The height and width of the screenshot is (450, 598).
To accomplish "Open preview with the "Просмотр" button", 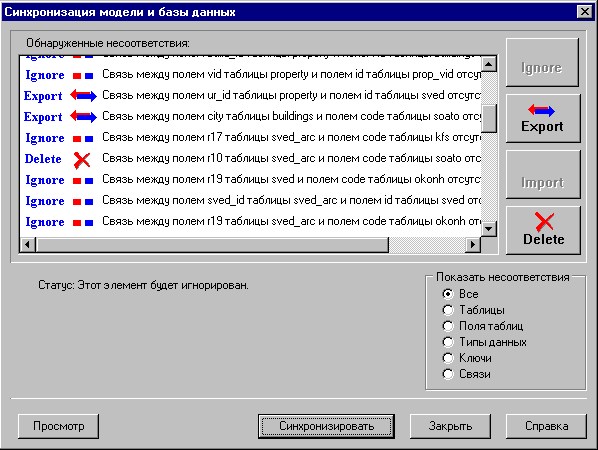I will [58, 426].
